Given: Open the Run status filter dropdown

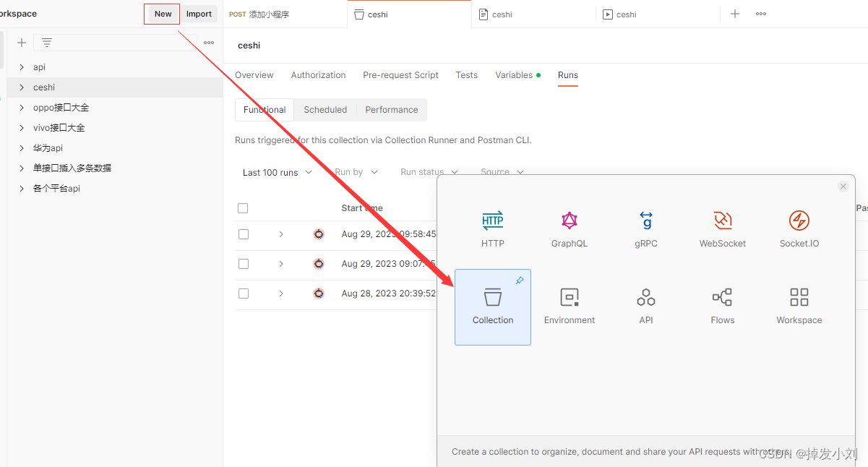Looking at the screenshot, I should (x=429, y=172).
